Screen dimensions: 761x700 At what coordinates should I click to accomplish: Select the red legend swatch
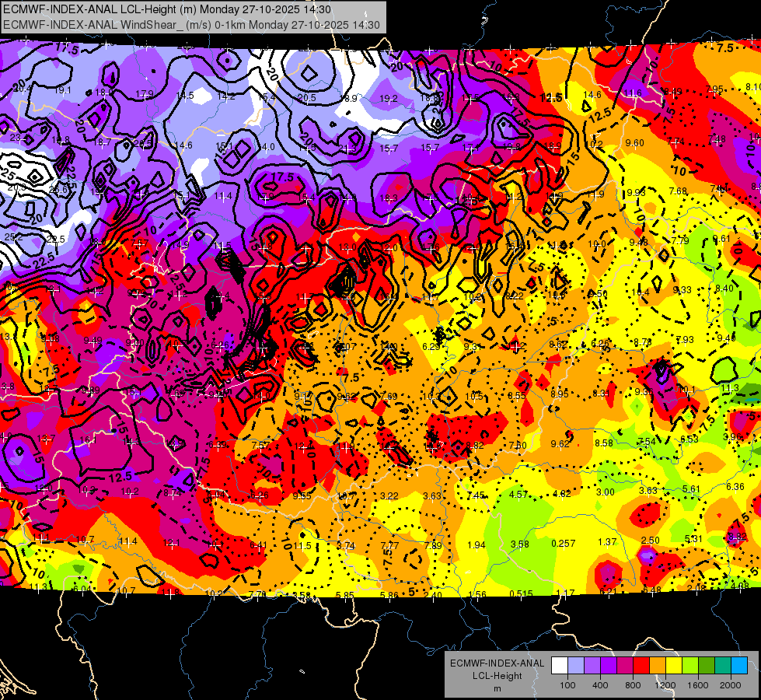pyautogui.click(x=641, y=666)
